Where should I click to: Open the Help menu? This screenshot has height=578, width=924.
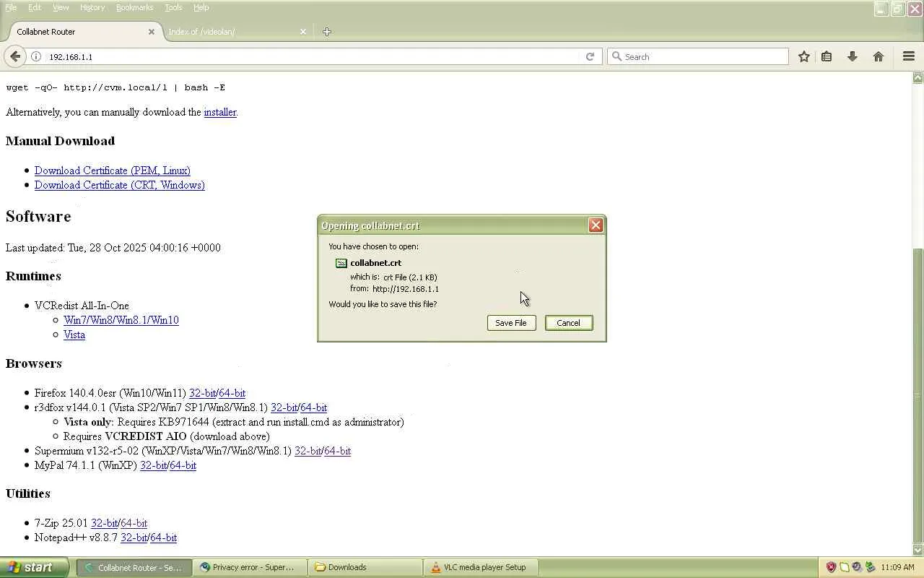click(x=201, y=7)
